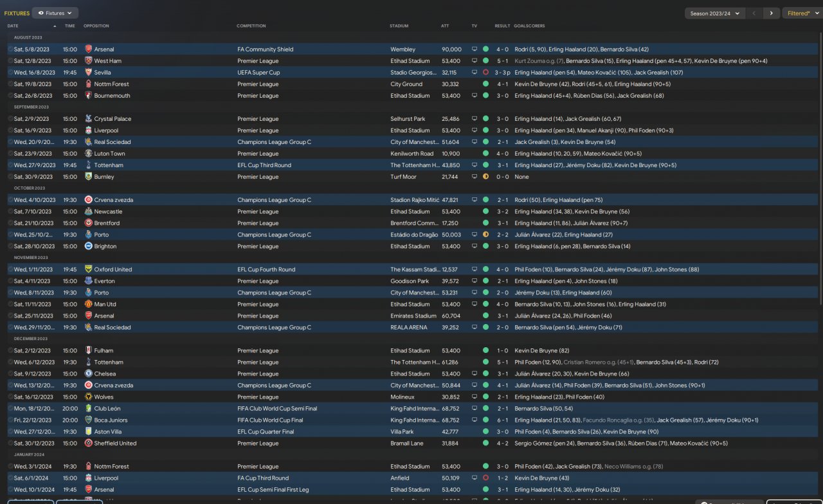Click the 4 - 2 result against Sheffield United
The width and height of the screenshot is (823, 504).
pos(502,443)
